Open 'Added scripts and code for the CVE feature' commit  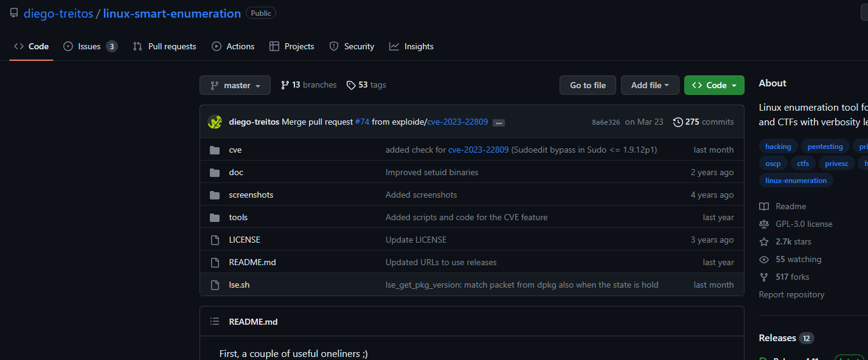[467, 217]
